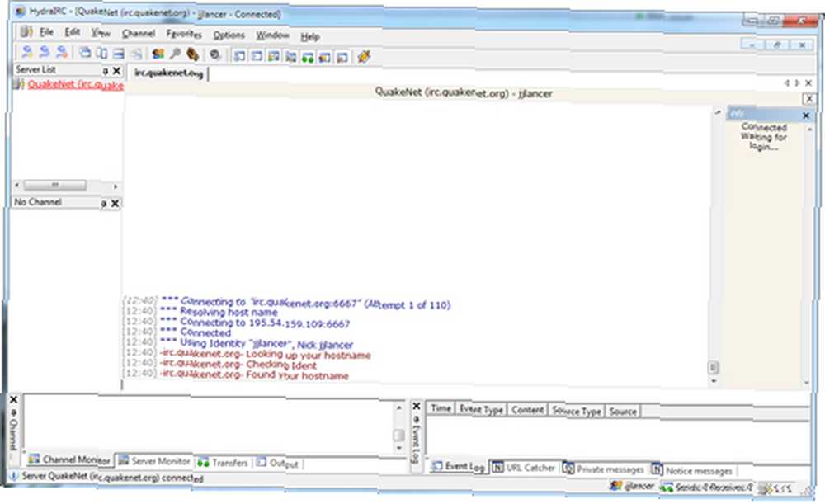Click the X button under the tab strip
Screen dimensions: 825x504
[x=809, y=98]
